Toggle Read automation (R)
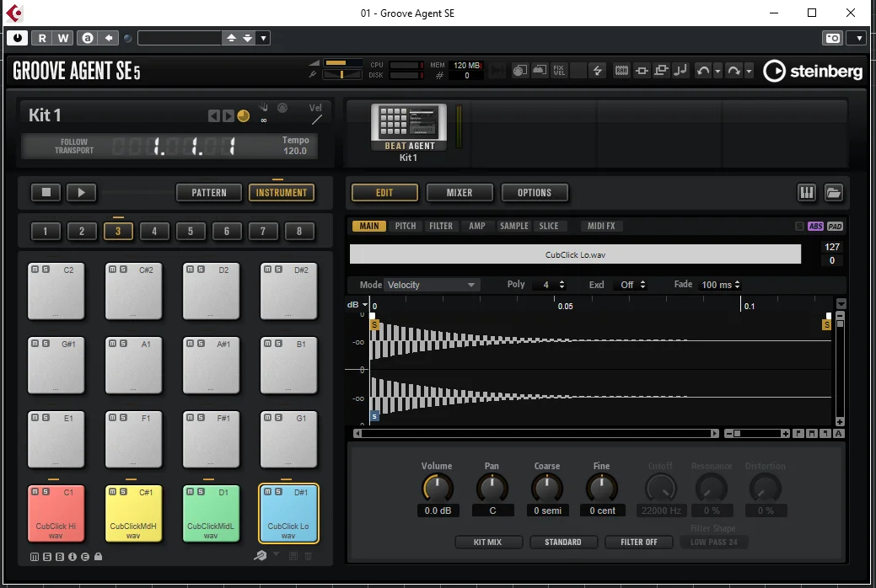 [x=42, y=38]
